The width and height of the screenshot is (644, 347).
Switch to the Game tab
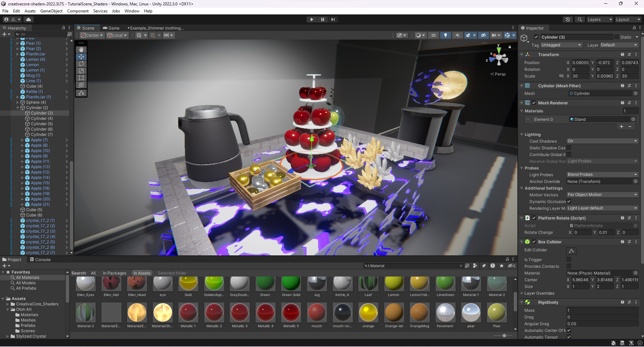coord(111,28)
